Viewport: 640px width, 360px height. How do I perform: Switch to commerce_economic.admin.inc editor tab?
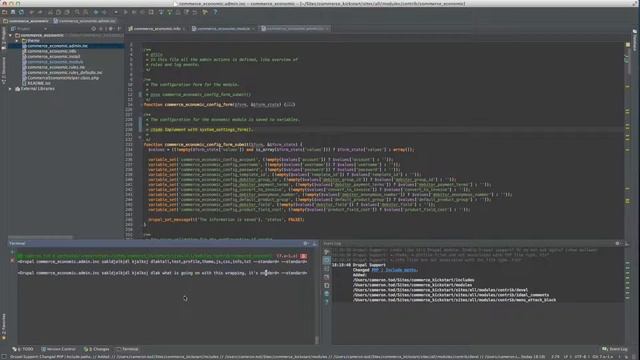point(295,29)
